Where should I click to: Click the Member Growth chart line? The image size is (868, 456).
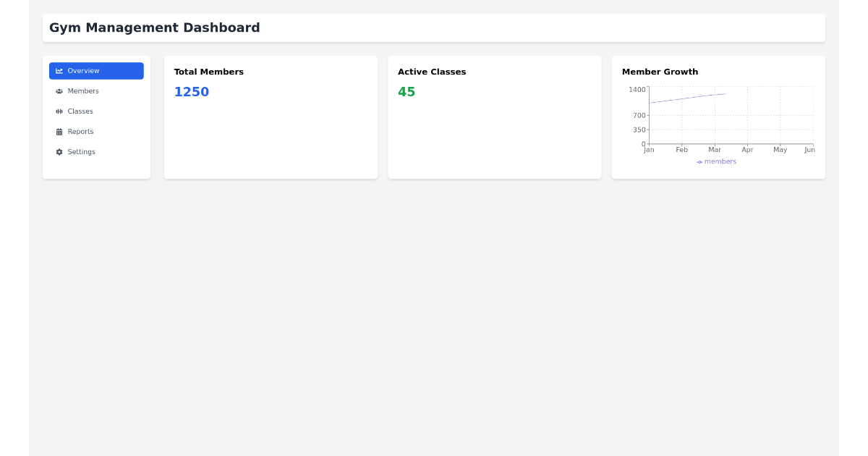click(x=687, y=98)
